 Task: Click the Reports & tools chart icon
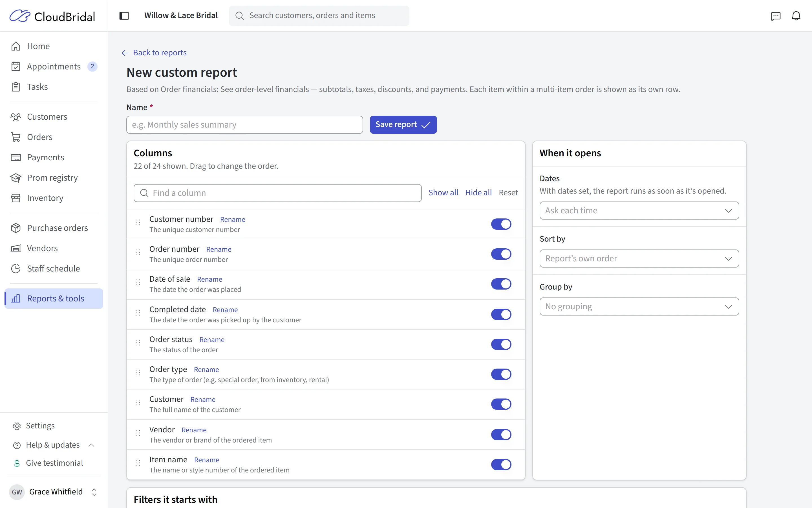[x=16, y=298]
